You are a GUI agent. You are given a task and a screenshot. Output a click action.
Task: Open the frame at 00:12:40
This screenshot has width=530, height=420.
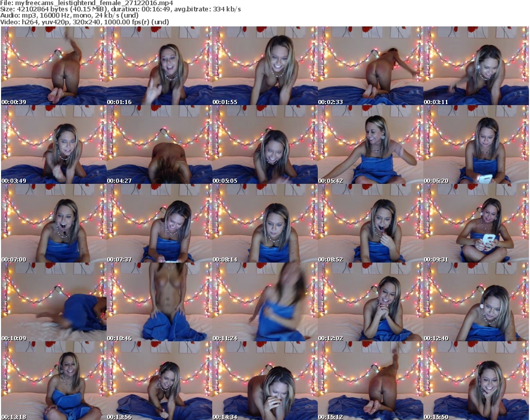pyautogui.click(x=476, y=302)
